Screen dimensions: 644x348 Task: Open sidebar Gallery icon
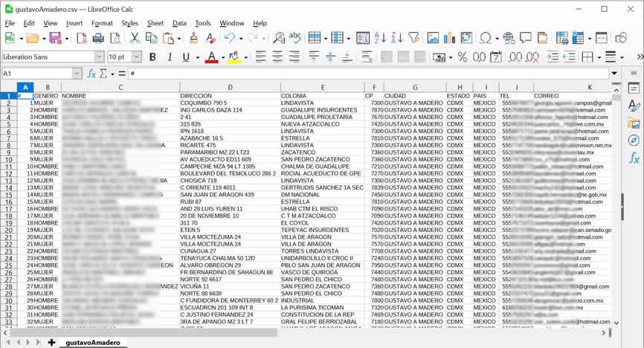pyautogui.click(x=634, y=123)
